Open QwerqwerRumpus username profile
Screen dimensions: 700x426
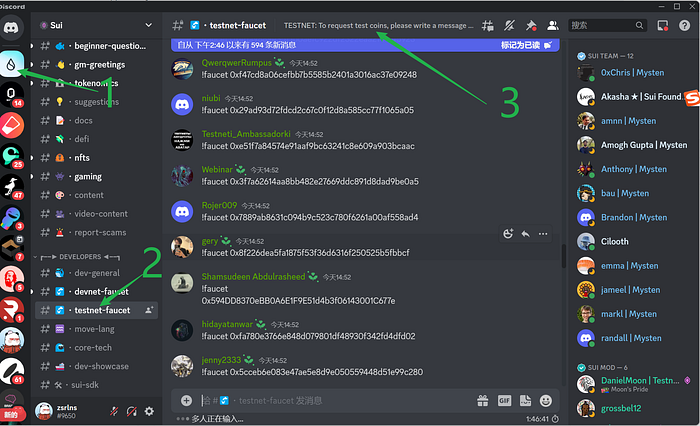(x=236, y=63)
